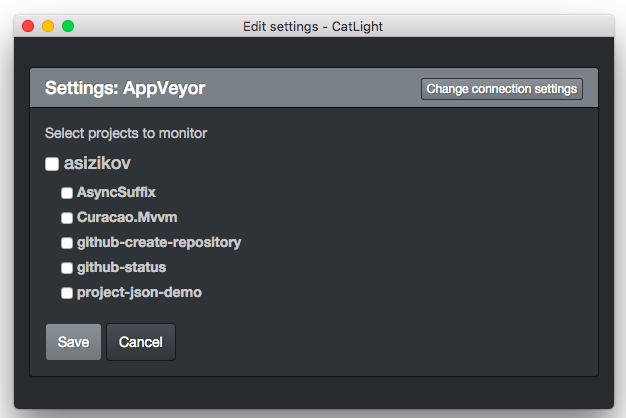Click the github-create-repository project label
626x418 pixels.
pyautogui.click(x=158, y=242)
